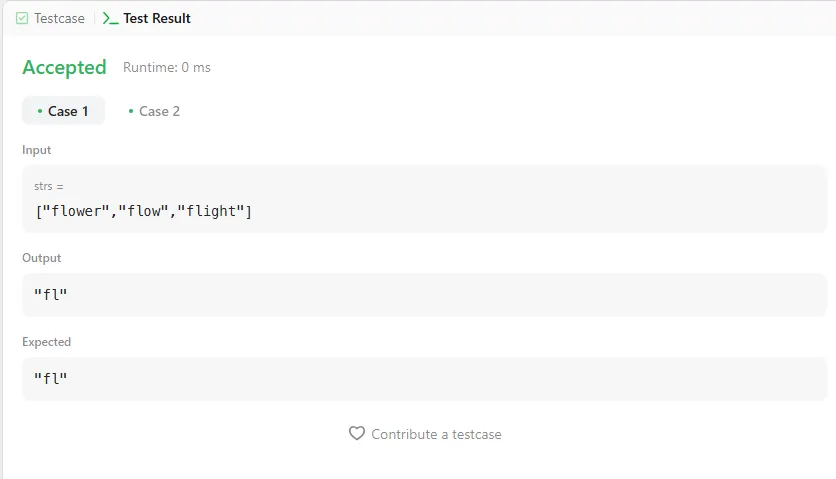The height and width of the screenshot is (479, 836).
Task: Click the Input section label
Action: click(37, 150)
